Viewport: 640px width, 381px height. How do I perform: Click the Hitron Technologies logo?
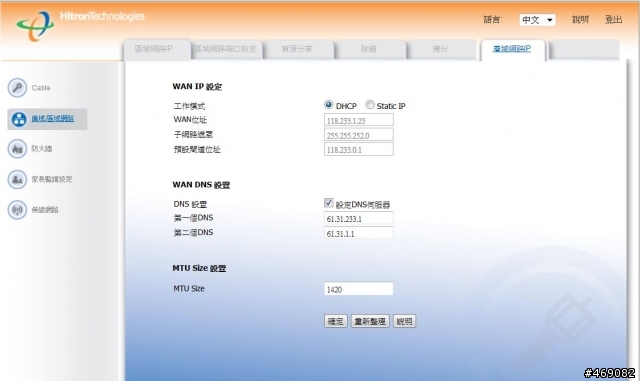click(80, 25)
